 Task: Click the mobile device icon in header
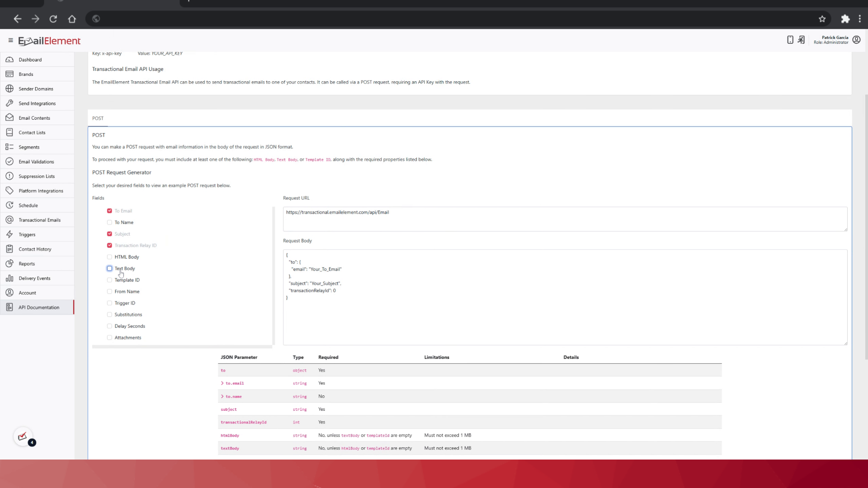tap(790, 40)
